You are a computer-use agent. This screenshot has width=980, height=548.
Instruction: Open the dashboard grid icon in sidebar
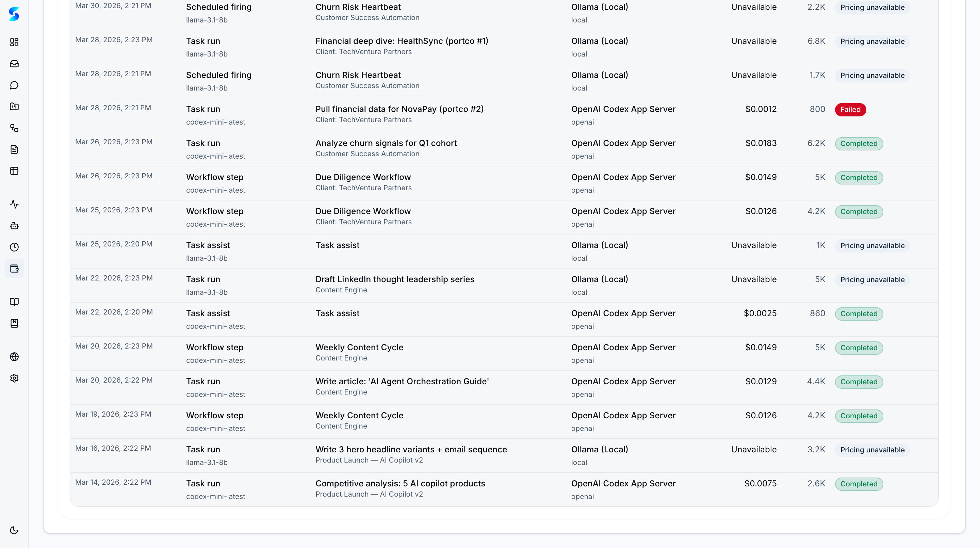[x=14, y=42]
